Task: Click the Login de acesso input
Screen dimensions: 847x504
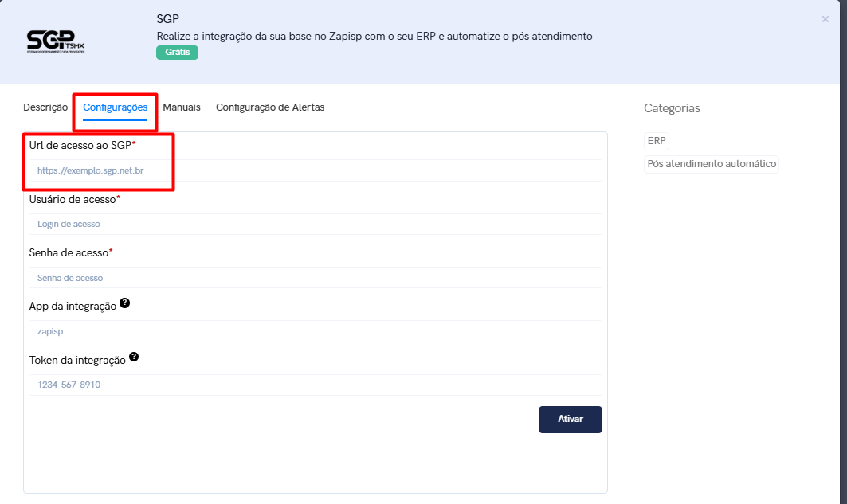Action: (x=315, y=225)
